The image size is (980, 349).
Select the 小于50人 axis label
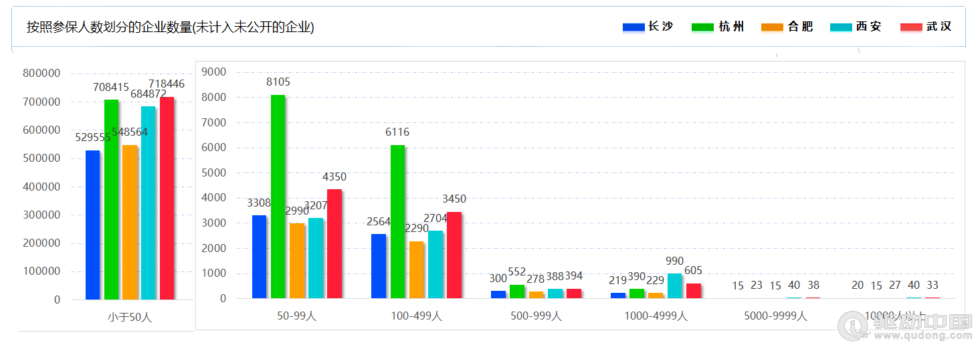(130, 318)
